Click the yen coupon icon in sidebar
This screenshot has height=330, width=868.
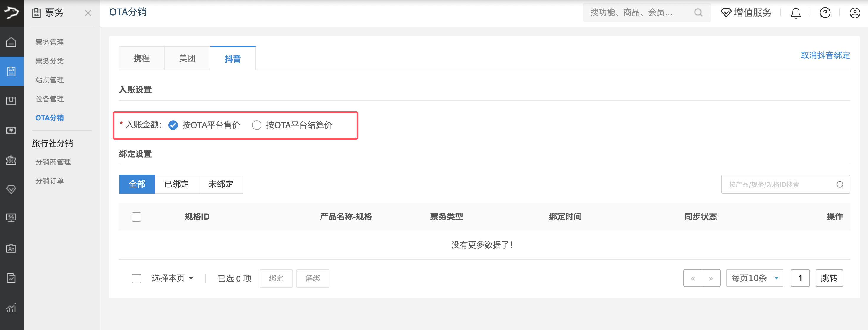coord(12,130)
